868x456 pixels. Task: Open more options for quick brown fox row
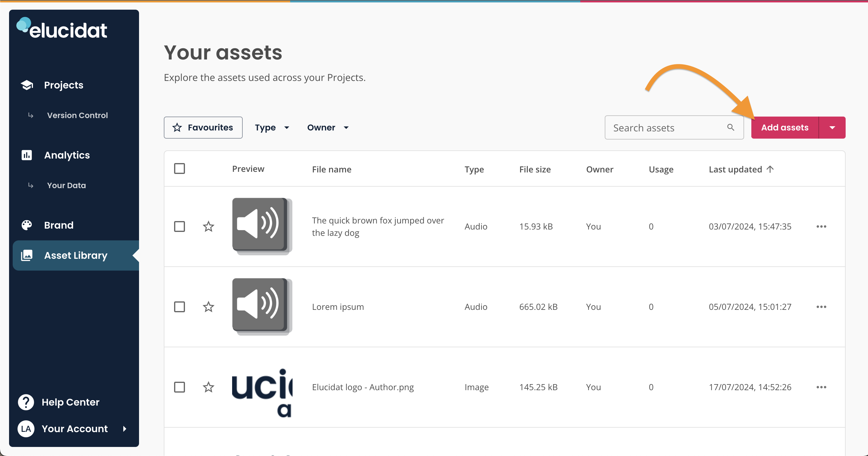(x=821, y=226)
